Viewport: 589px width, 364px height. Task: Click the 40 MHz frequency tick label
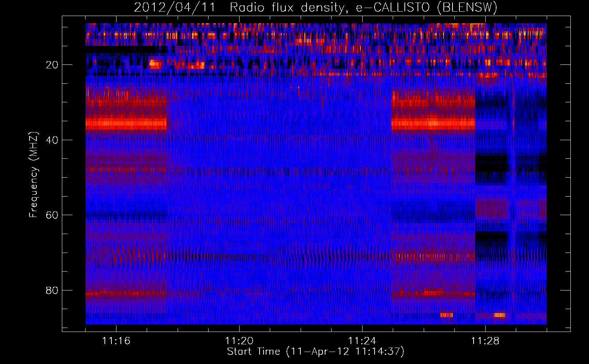pos(52,140)
